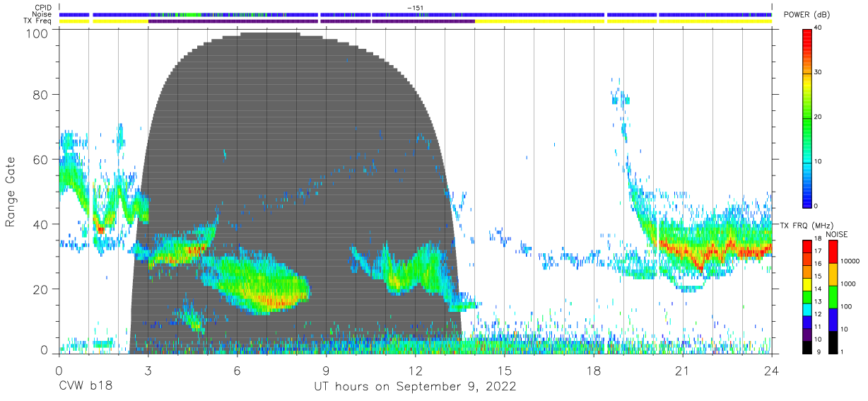The width and height of the screenshot is (868, 401).
Task: Click the purple TX Freq band segment
Action: pyautogui.click(x=311, y=21)
